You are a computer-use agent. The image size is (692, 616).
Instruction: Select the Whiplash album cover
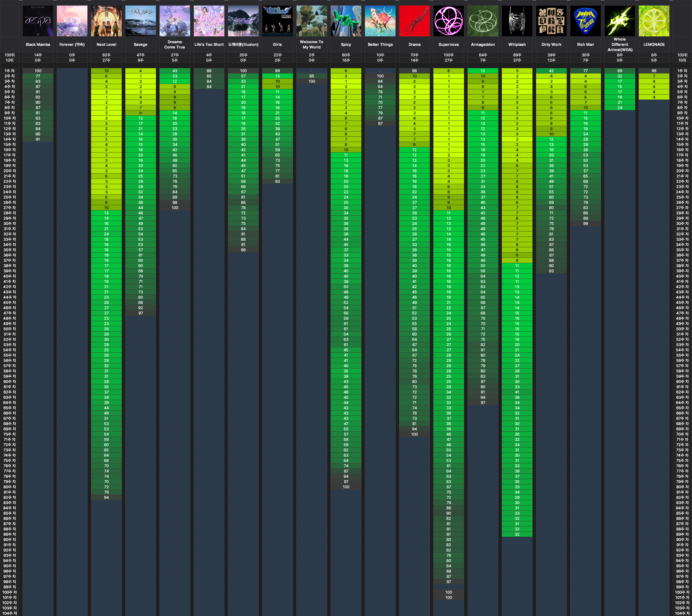(517, 21)
